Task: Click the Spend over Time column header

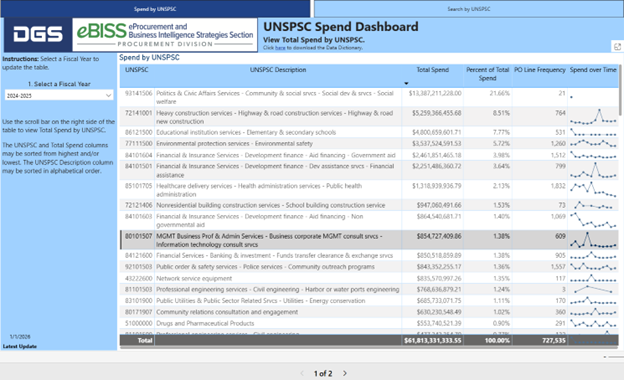Action: [x=593, y=70]
